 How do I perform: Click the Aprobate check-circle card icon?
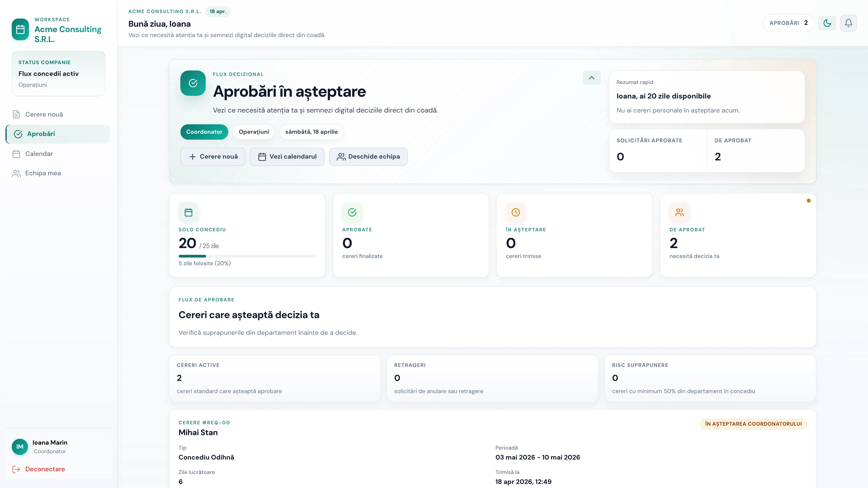point(352,212)
